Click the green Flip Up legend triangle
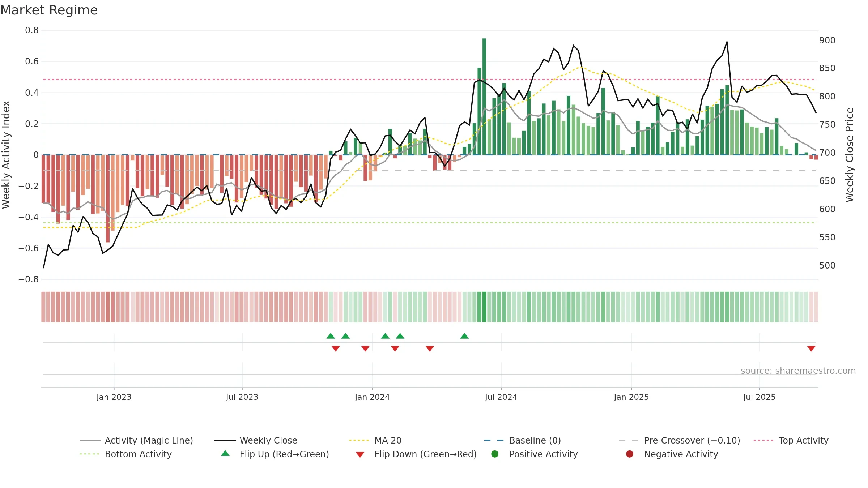The height and width of the screenshot is (488, 868). (225, 453)
